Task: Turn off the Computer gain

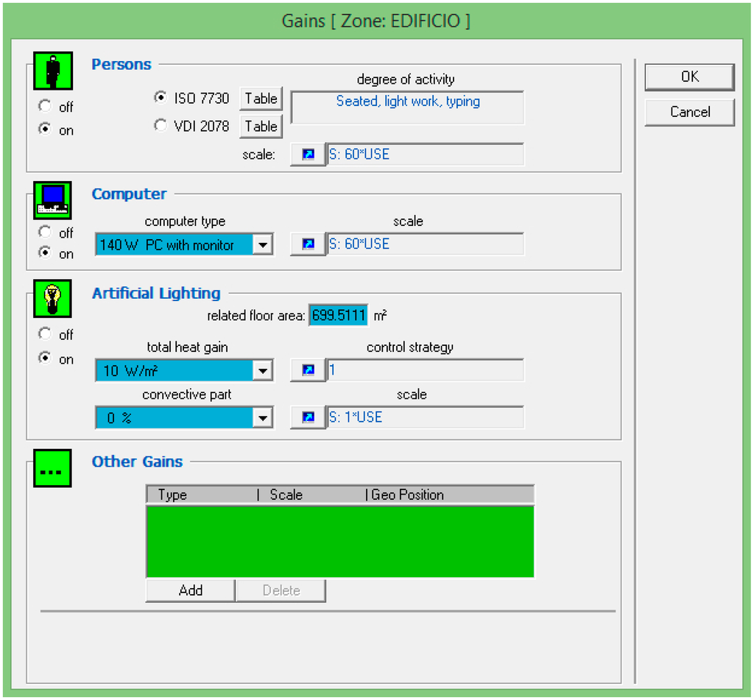Action: tap(45, 232)
